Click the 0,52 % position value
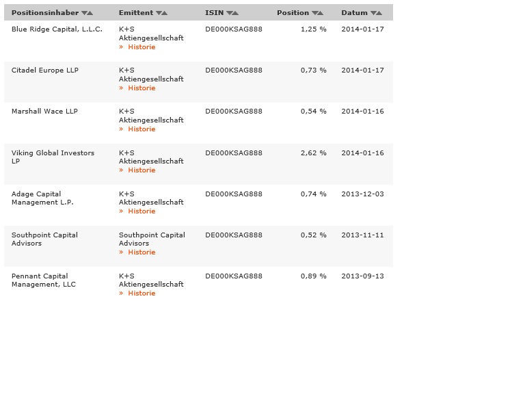 click(313, 235)
